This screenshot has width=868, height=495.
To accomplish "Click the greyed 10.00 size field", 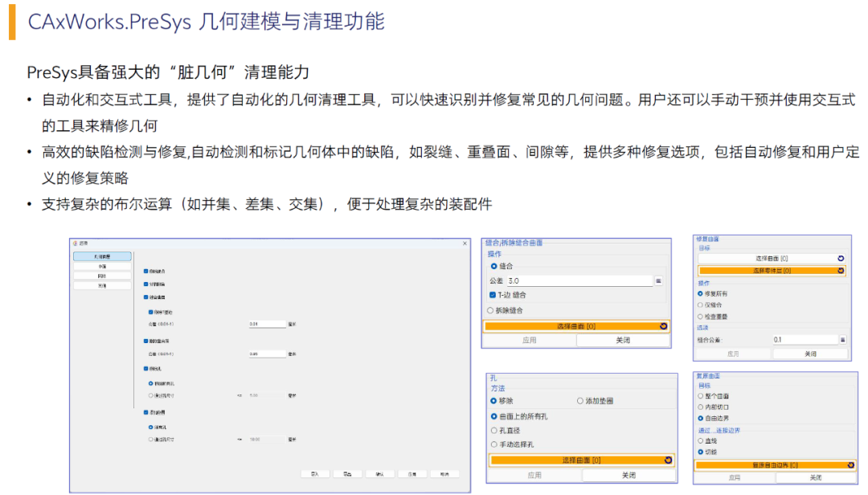I will pyautogui.click(x=268, y=440).
